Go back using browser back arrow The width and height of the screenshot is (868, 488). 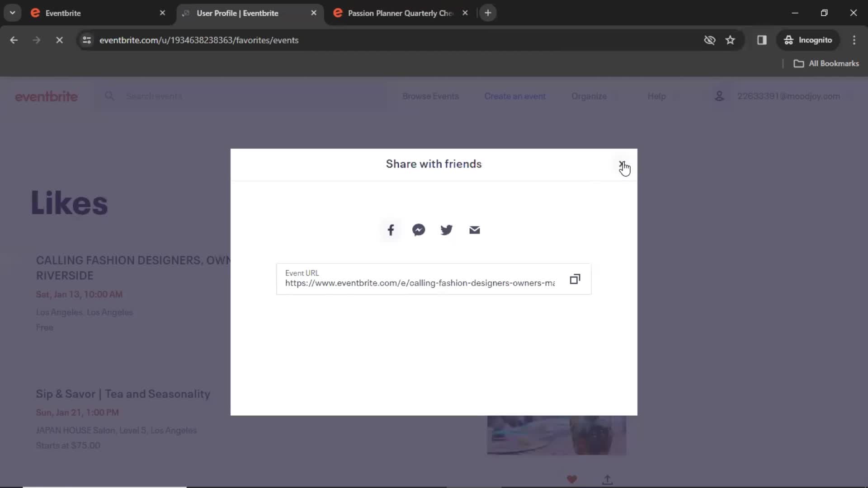tap(14, 40)
